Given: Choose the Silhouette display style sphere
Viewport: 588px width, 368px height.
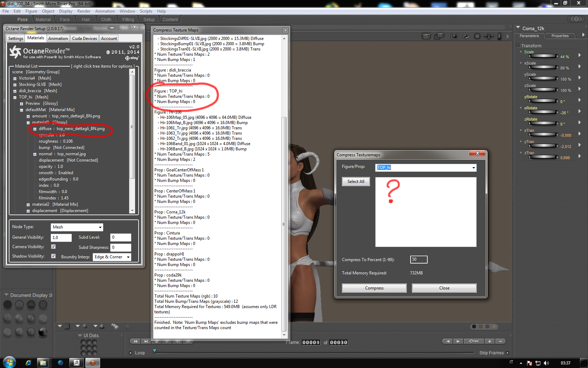Looking at the screenshot, I should [x=8, y=305].
